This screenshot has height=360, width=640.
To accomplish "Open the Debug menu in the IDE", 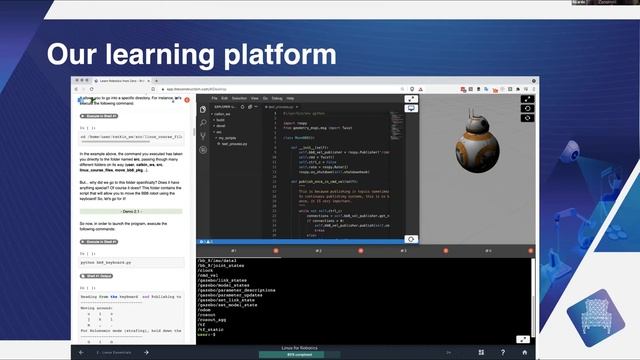I will [x=277, y=98].
